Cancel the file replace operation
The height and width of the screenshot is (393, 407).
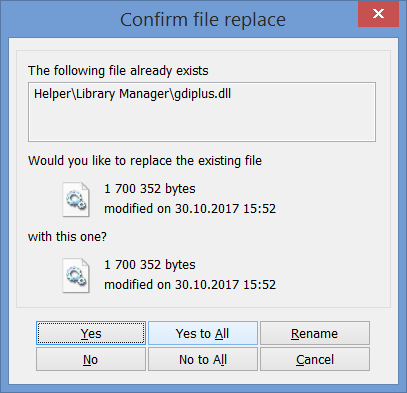tap(315, 359)
